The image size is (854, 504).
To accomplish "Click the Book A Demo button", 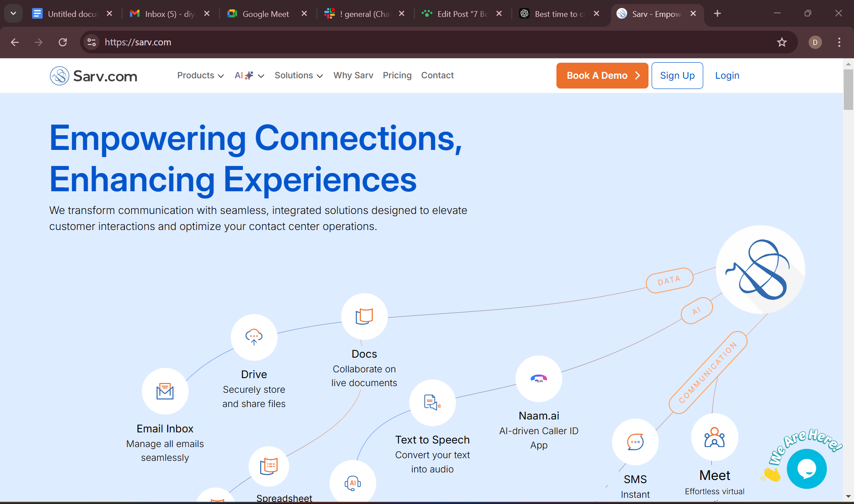I will [x=602, y=76].
